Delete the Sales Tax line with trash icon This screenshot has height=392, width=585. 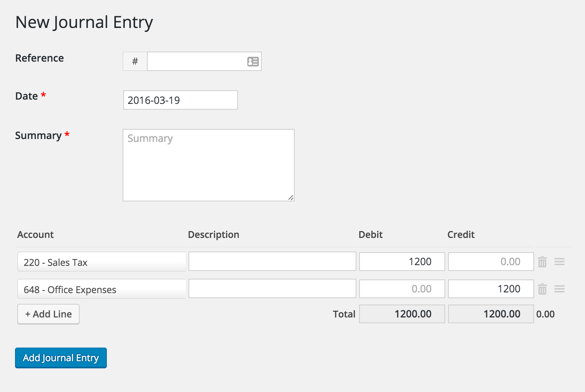[x=542, y=262]
